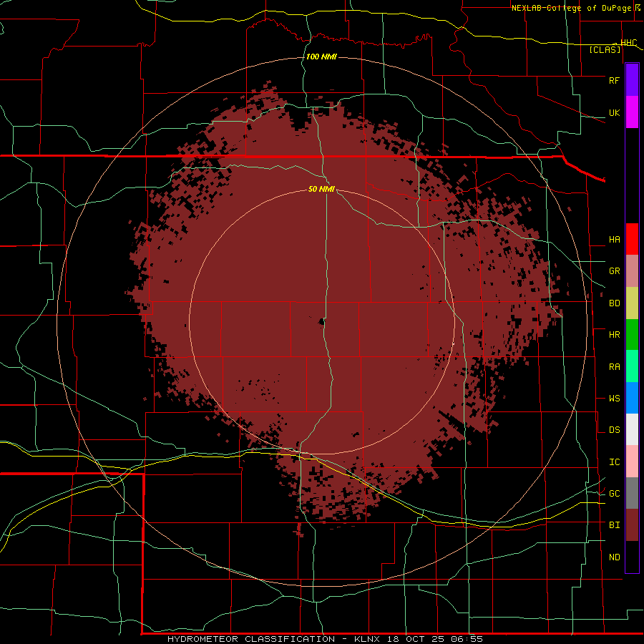Click the BI dark red legend block
The width and height of the screenshot is (644, 644).
coord(632,525)
